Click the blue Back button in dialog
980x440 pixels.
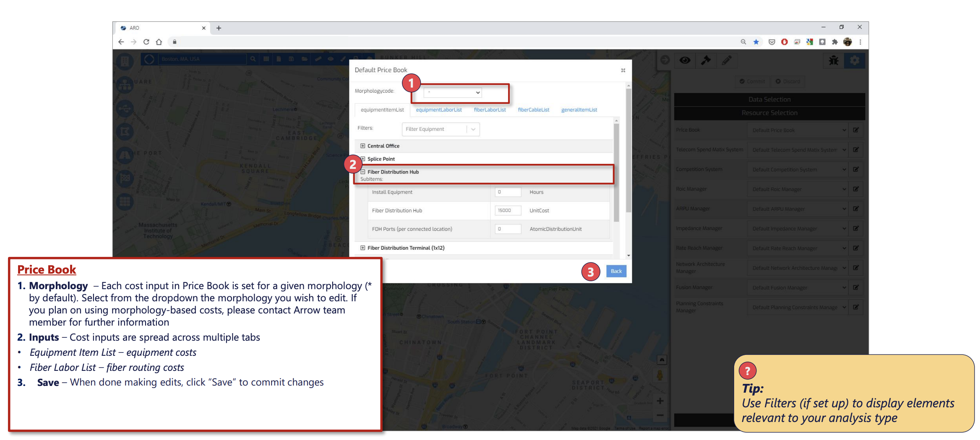[x=616, y=271]
